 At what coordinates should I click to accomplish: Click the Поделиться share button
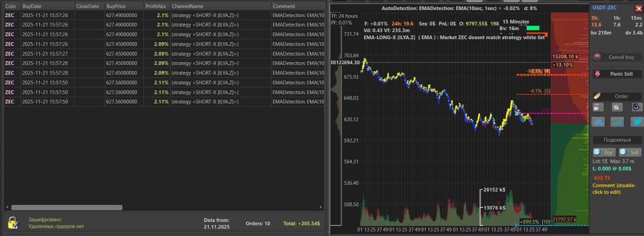pos(617,140)
